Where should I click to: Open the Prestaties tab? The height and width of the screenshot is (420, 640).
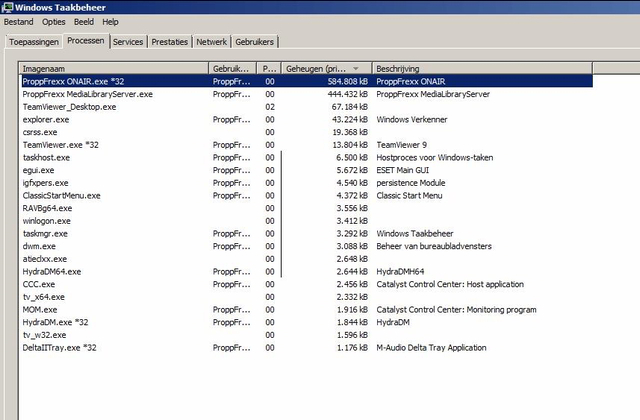[170, 42]
